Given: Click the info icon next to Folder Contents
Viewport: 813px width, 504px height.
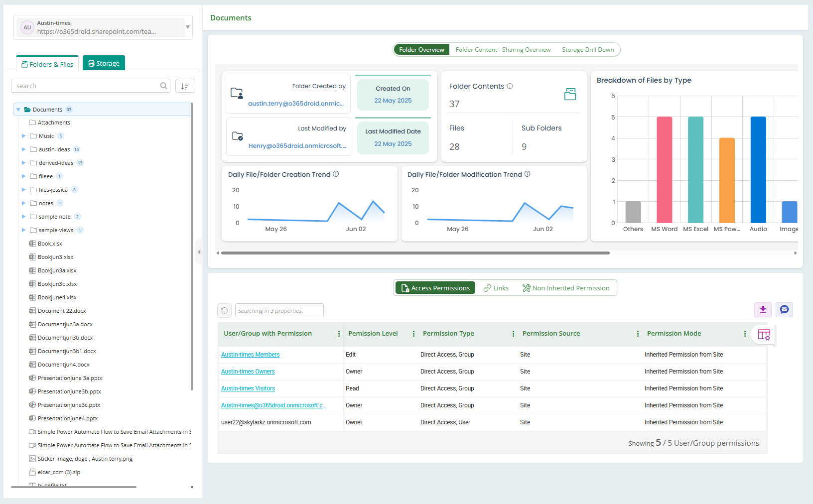Looking at the screenshot, I should click(x=510, y=86).
